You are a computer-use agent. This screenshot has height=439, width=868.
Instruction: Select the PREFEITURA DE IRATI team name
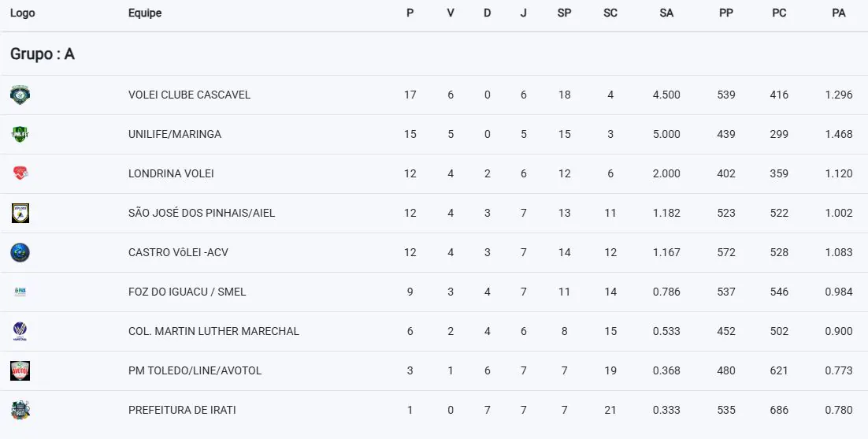click(182, 411)
